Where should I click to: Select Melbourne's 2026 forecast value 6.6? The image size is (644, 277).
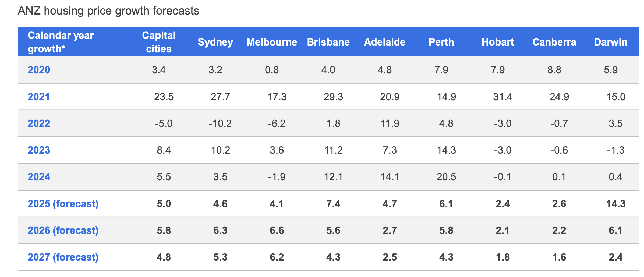click(x=277, y=230)
